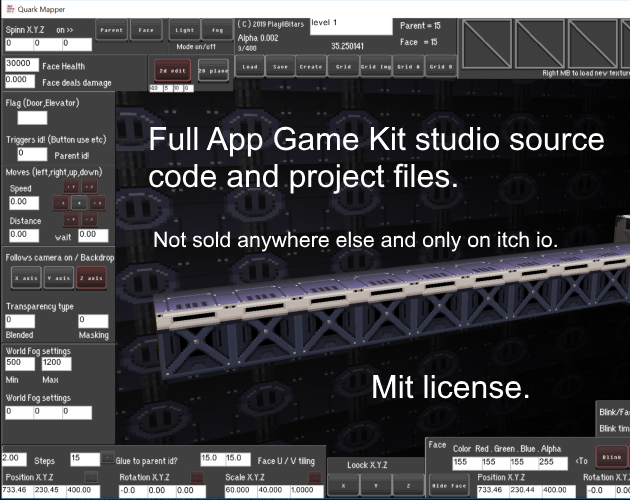Click the Scale X field showing 60.000

click(x=240, y=491)
